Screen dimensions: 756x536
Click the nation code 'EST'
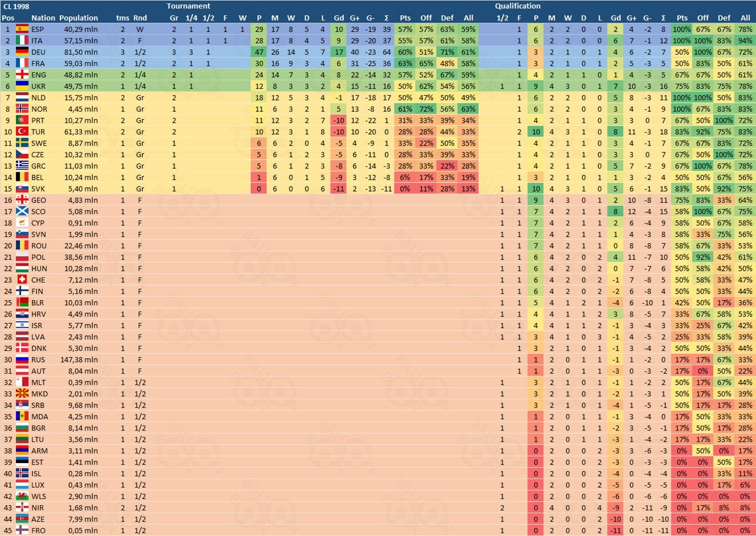(38, 462)
